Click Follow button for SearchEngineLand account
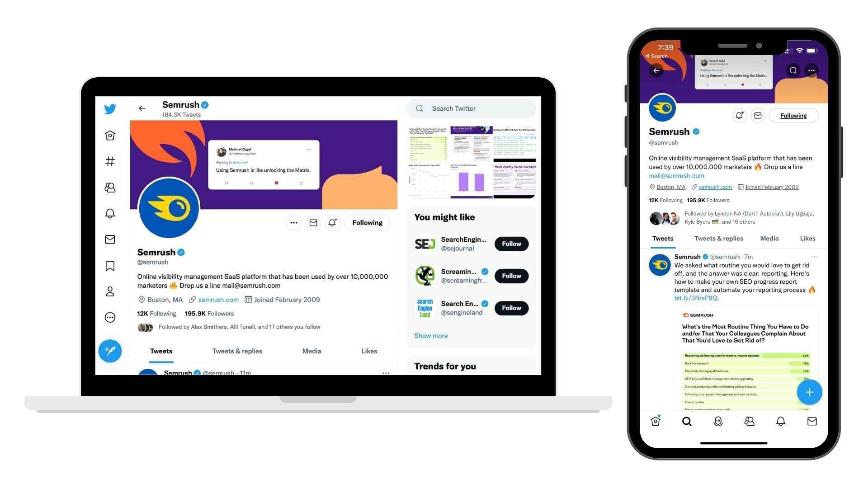The height and width of the screenshot is (488, 868). point(511,307)
